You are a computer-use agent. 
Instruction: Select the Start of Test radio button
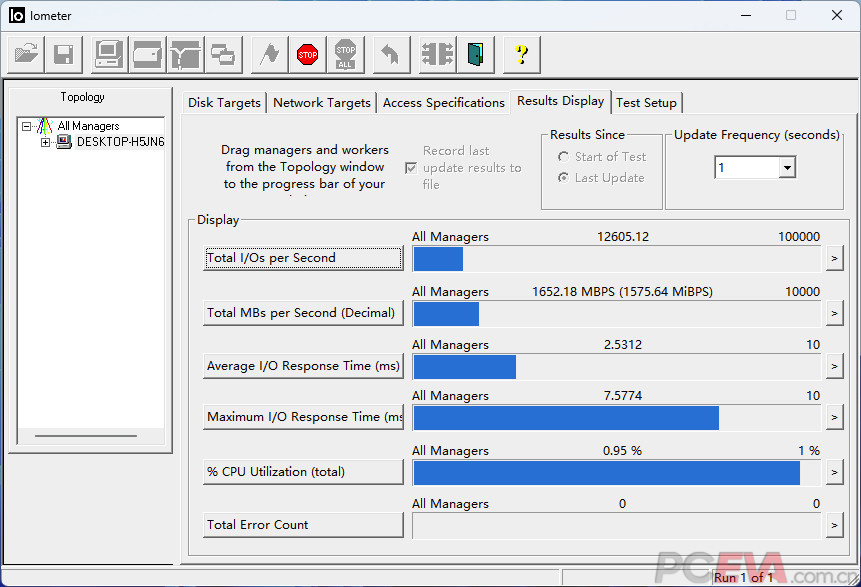[x=564, y=157]
